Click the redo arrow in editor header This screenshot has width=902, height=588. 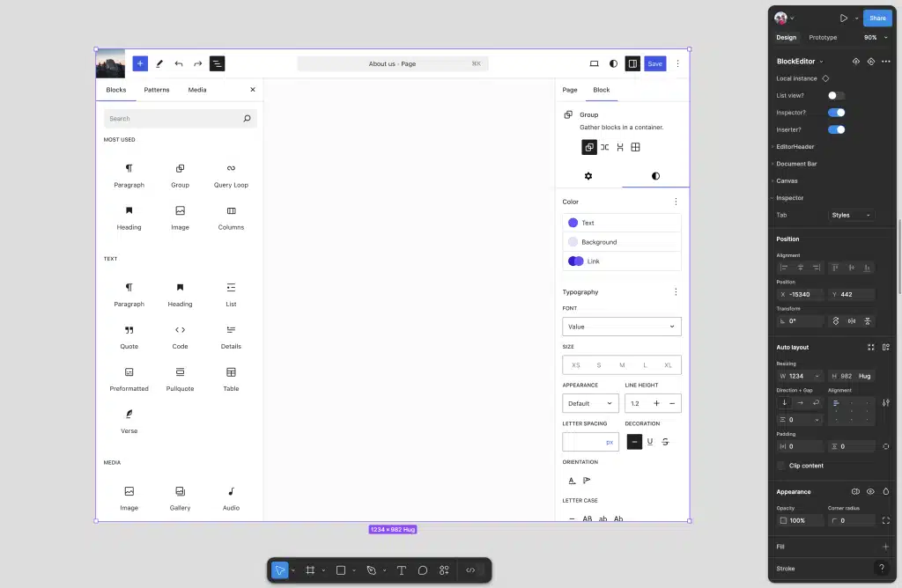click(198, 63)
